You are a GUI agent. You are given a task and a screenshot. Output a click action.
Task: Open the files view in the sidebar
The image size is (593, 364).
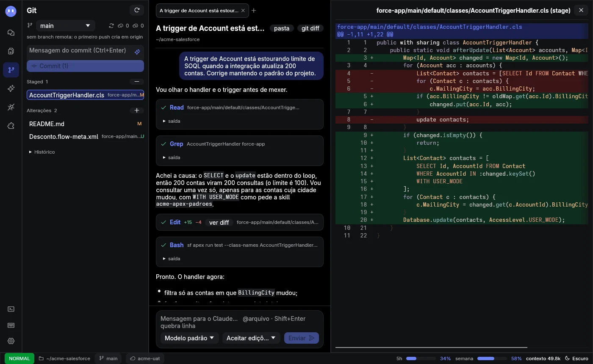coord(11,51)
